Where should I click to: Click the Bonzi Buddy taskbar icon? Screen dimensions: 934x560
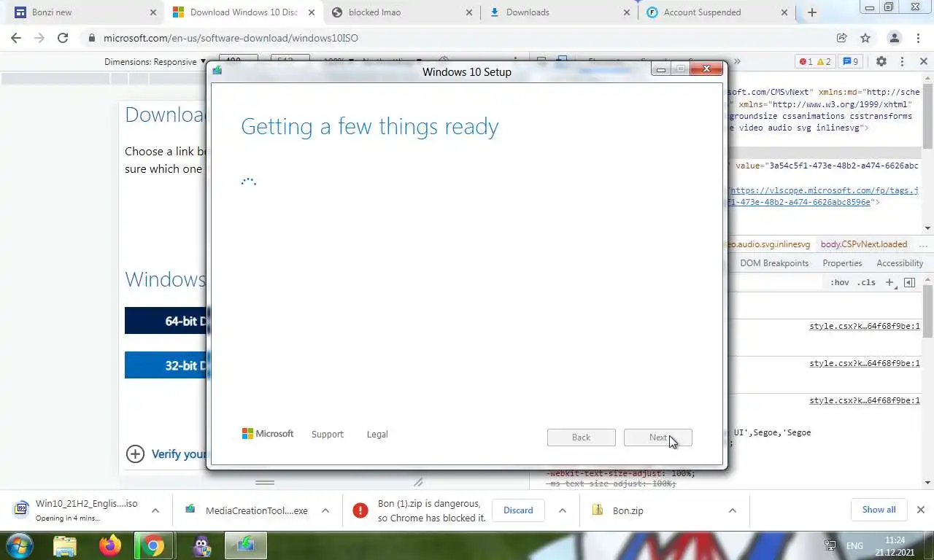click(202, 545)
